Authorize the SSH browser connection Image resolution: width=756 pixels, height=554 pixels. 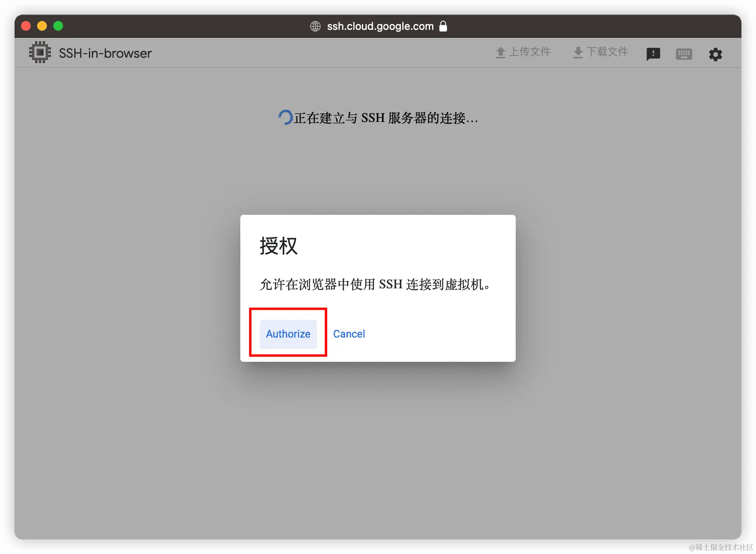pyautogui.click(x=288, y=334)
